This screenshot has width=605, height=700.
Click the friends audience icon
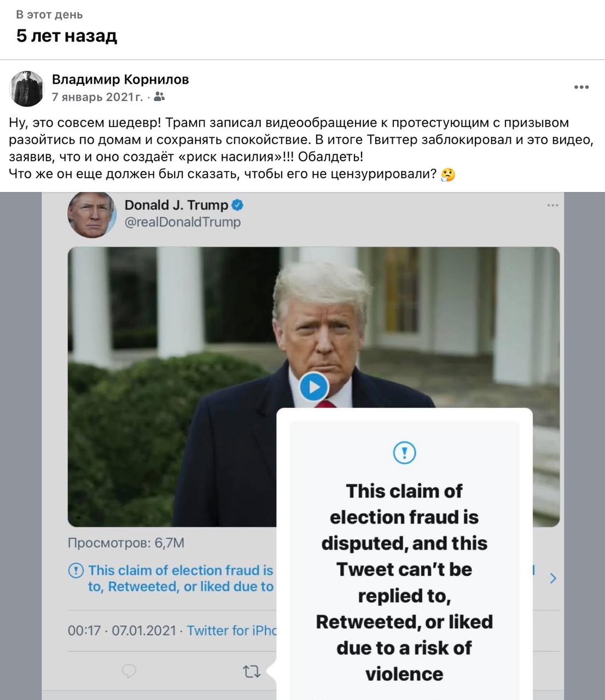pos(159,97)
